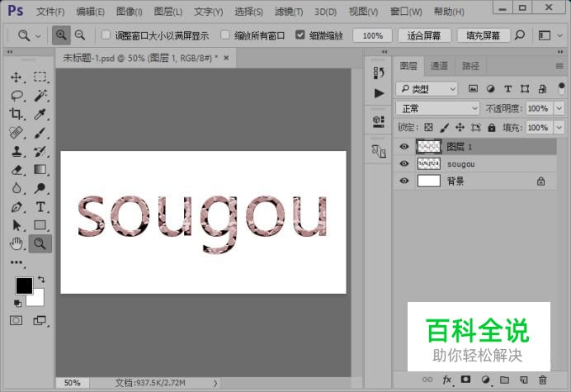Select the Magic Wand tool
Viewport: 571px width, 392px height.
coord(40,96)
